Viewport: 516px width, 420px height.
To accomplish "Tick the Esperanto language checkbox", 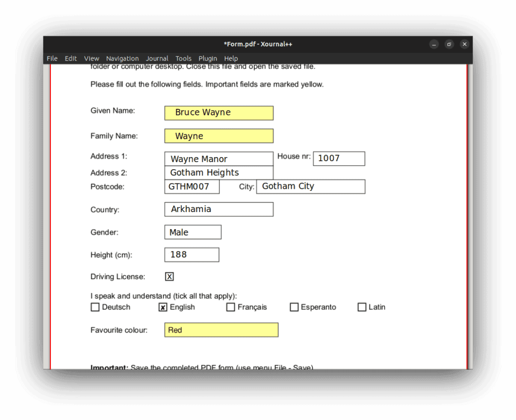I will point(294,307).
